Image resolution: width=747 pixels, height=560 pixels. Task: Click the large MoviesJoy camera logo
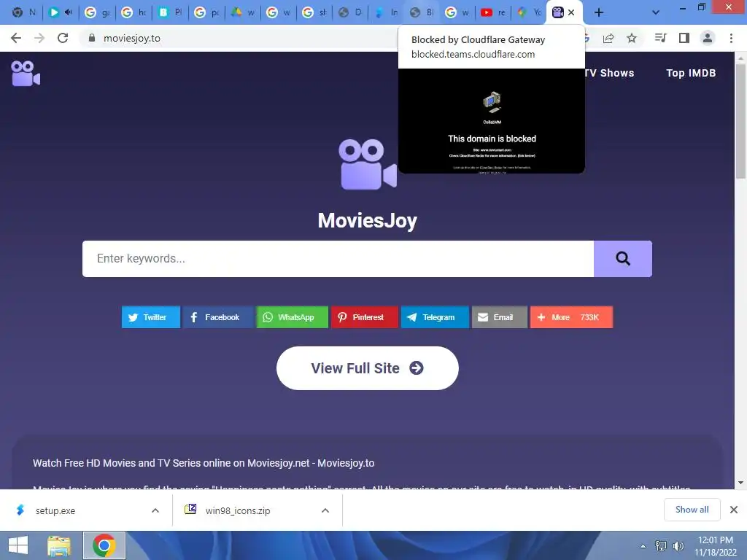pyautogui.click(x=368, y=164)
